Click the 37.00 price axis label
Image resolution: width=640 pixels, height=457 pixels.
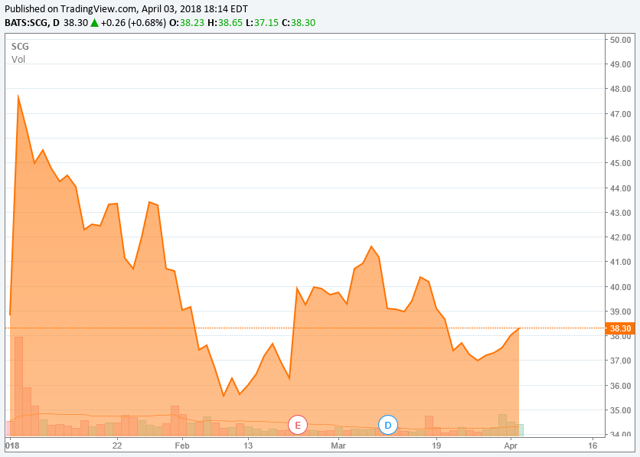coord(620,361)
